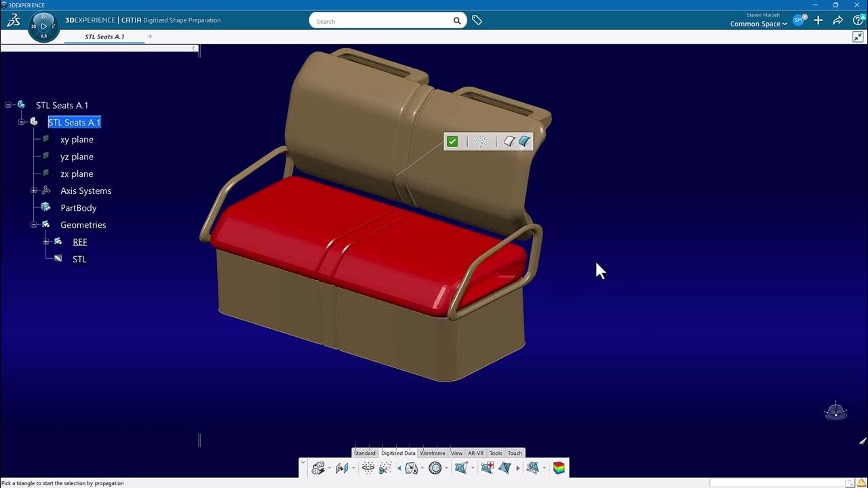Expand the action bar chevron

pyautogui.click(x=303, y=462)
